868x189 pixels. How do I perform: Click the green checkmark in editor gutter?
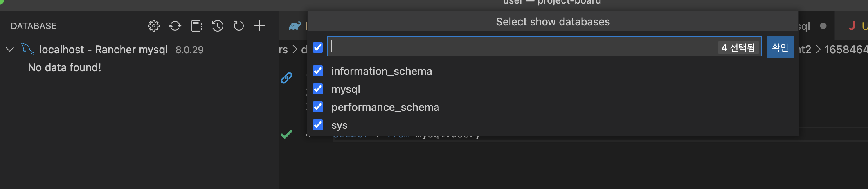(286, 134)
